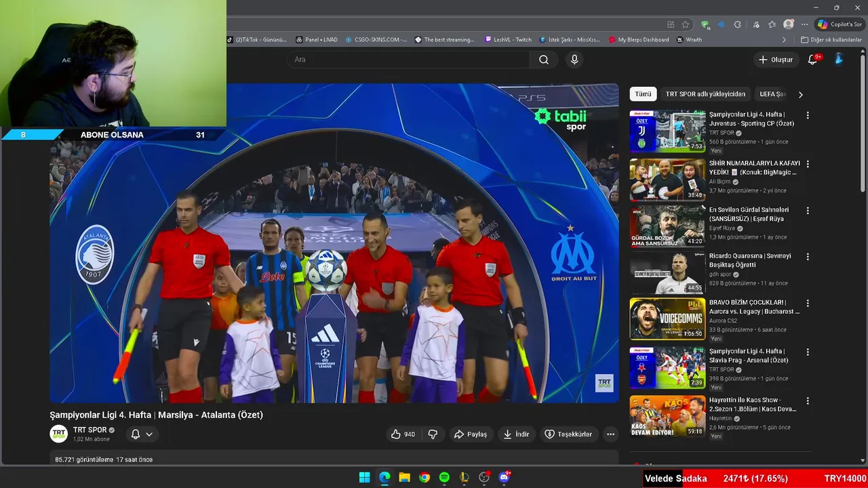Open TikTok bookmark in favorites bar
This screenshot has width=868, height=488.
(257, 40)
